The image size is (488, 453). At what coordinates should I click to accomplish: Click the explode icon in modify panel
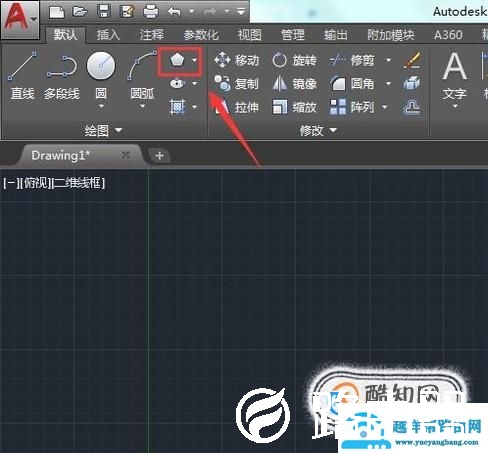tap(412, 83)
